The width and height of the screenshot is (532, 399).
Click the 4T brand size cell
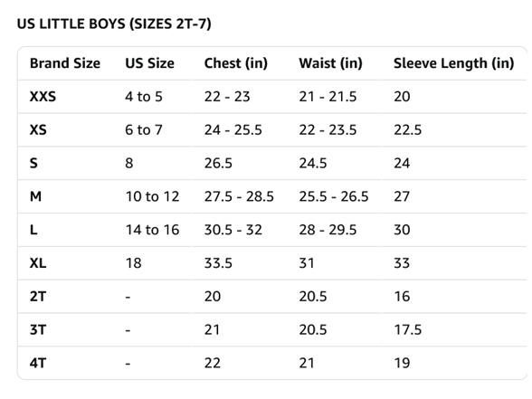tap(38, 363)
